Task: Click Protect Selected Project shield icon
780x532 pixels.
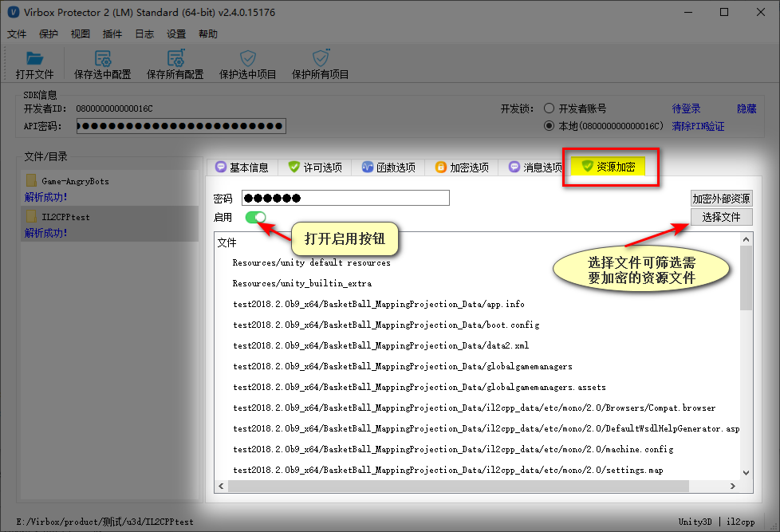Action: coord(247,58)
